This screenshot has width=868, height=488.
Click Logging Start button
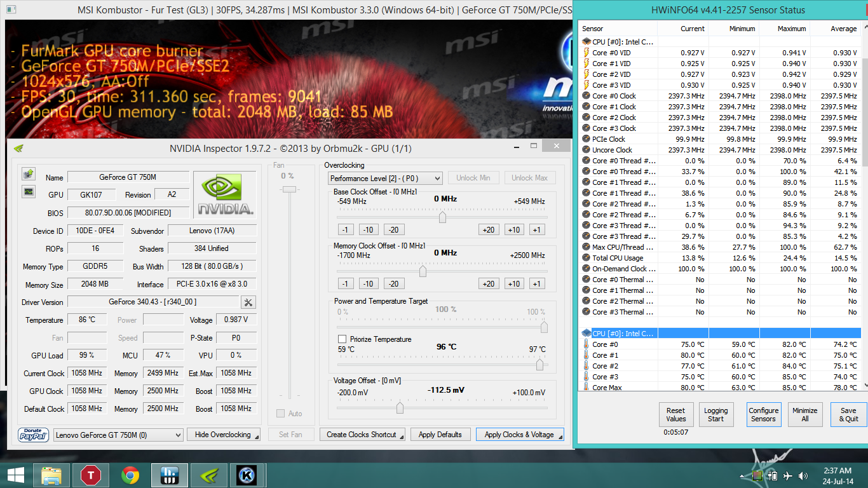tap(715, 414)
